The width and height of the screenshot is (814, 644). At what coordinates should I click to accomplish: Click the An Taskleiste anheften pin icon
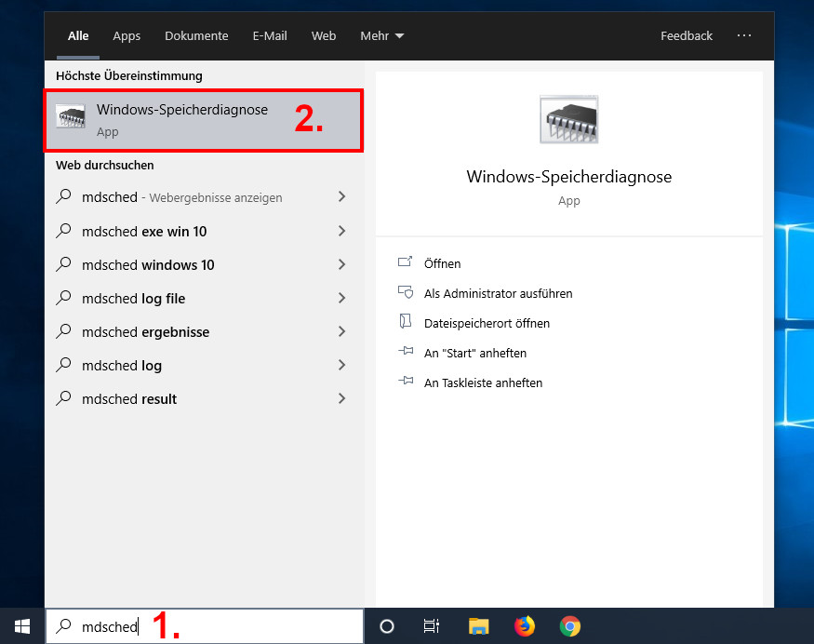click(406, 382)
